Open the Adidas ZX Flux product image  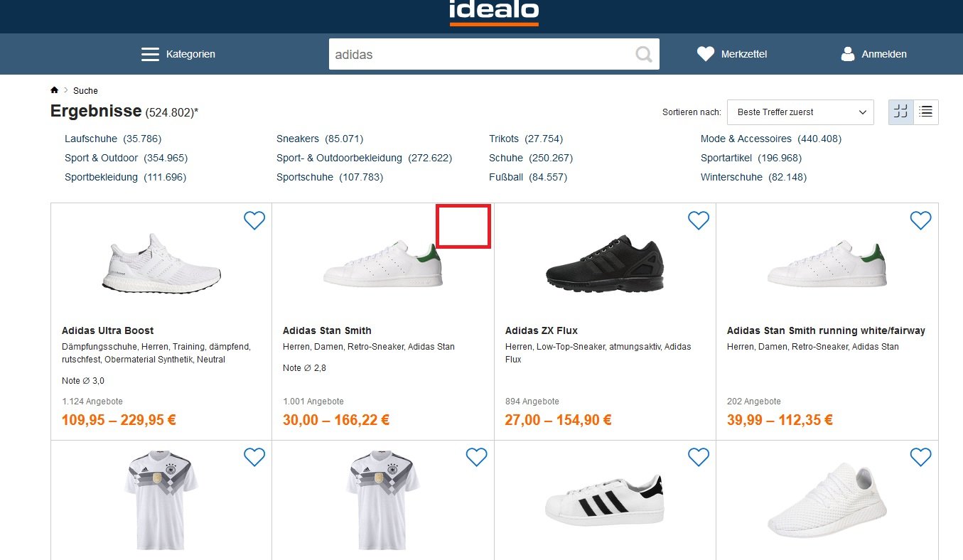pyautogui.click(x=604, y=263)
